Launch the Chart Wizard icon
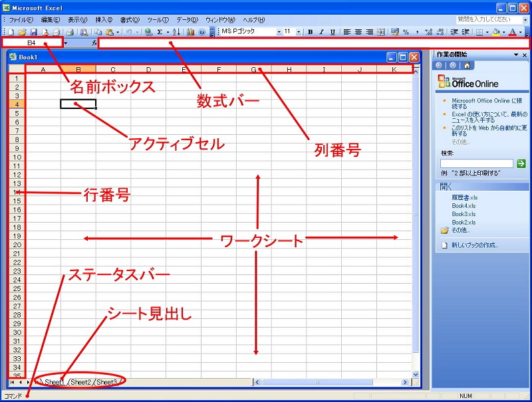This screenshot has height=402, width=532. pyautogui.click(x=191, y=32)
